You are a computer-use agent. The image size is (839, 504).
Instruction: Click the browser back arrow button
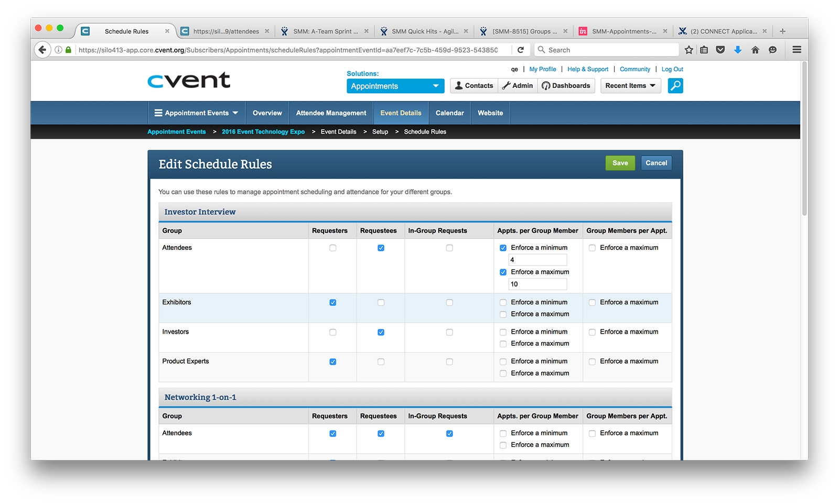coord(42,50)
